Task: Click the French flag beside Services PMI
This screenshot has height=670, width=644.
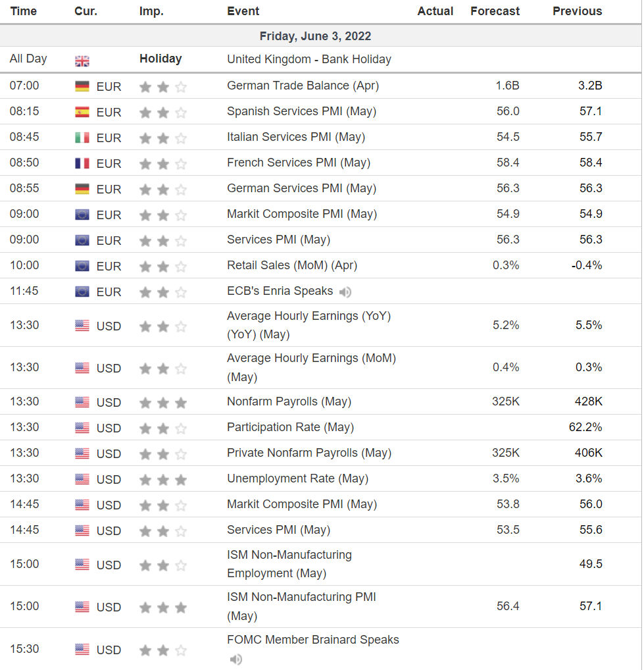Action: tap(82, 163)
